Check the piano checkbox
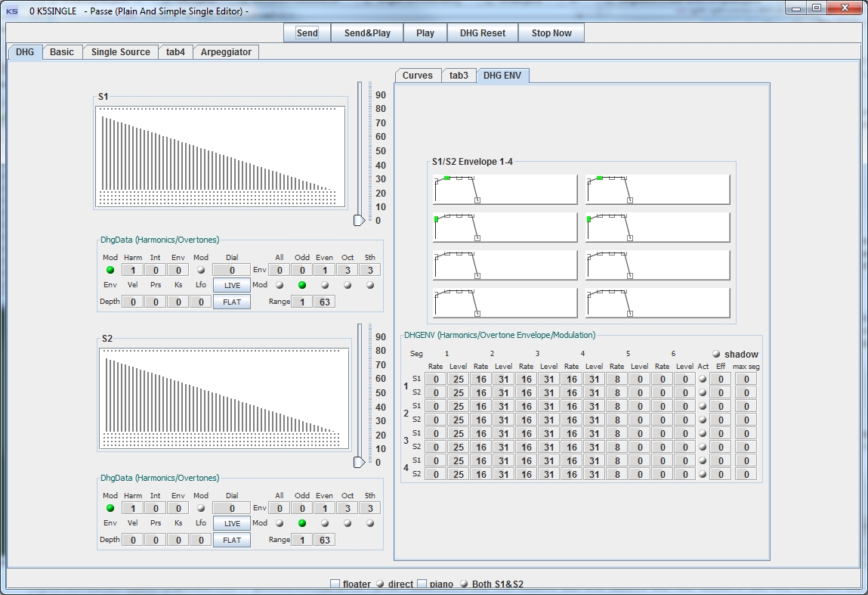 pos(422,584)
